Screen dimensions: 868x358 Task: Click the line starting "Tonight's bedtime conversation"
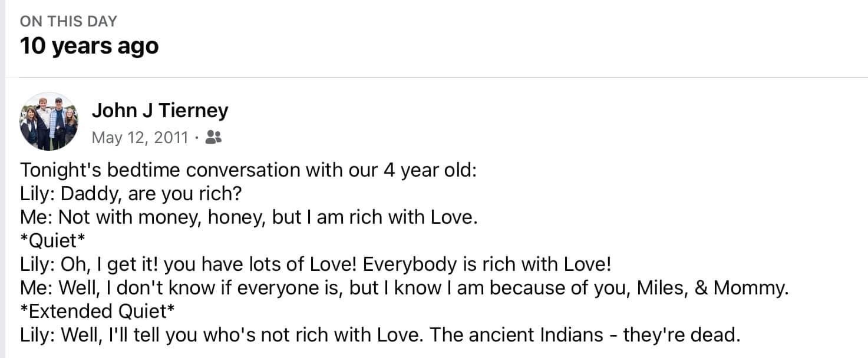(x=247, y=170)
